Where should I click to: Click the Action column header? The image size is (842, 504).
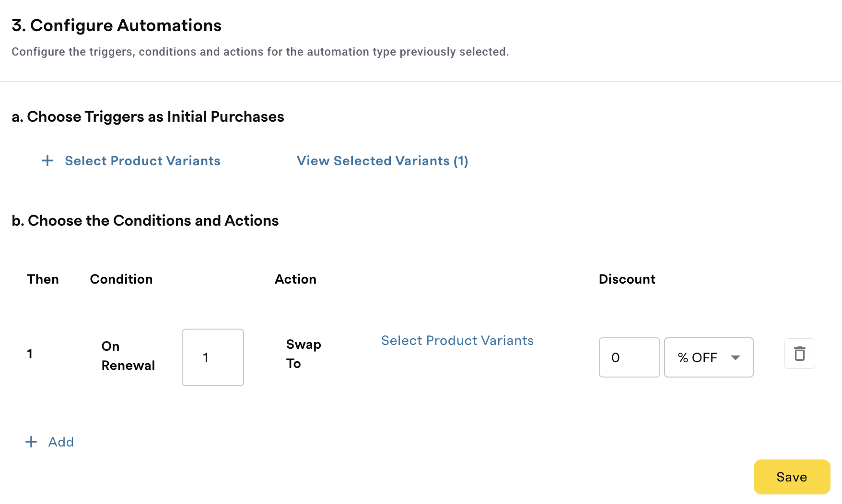tap(295, 279)
